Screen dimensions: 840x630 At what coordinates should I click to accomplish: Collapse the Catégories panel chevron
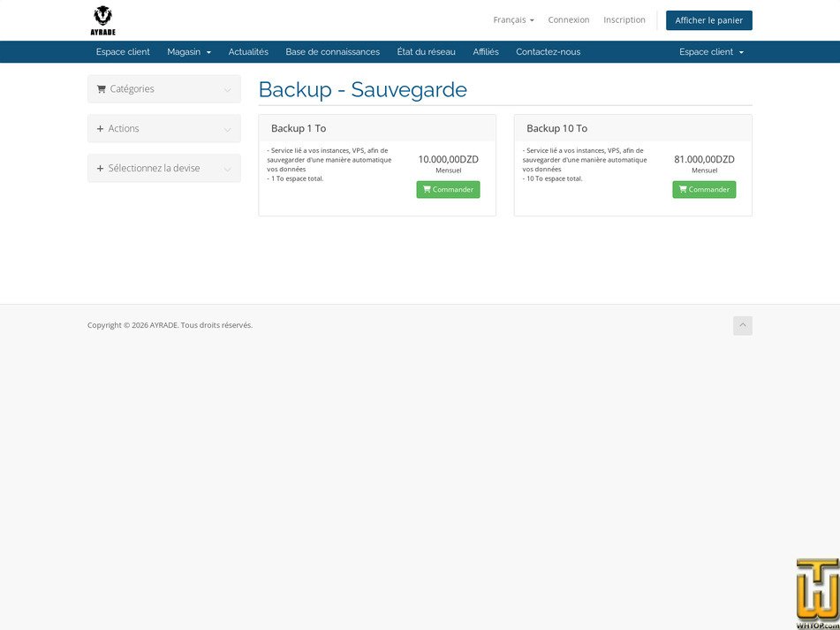(227, 90)
